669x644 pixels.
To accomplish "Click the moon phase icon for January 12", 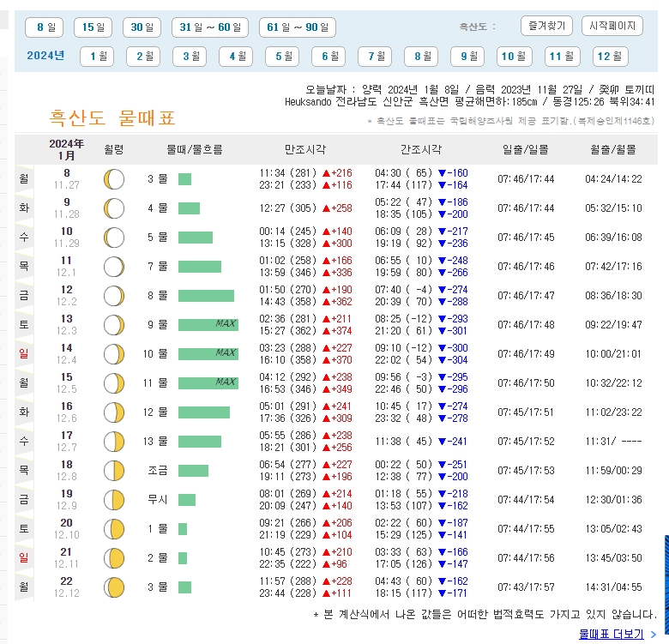I will 114,296.
